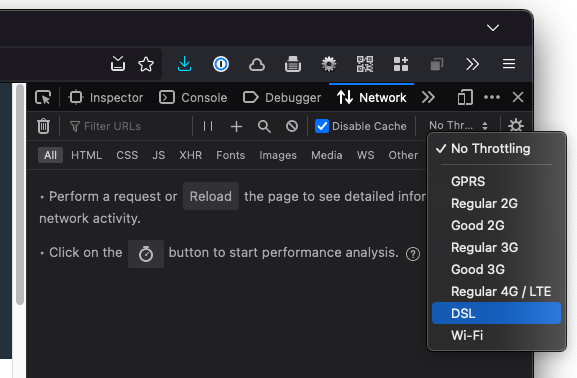The height and width of the screenshot is (378, 577).
Task: Filter requests by HTML
Action: 86,155
